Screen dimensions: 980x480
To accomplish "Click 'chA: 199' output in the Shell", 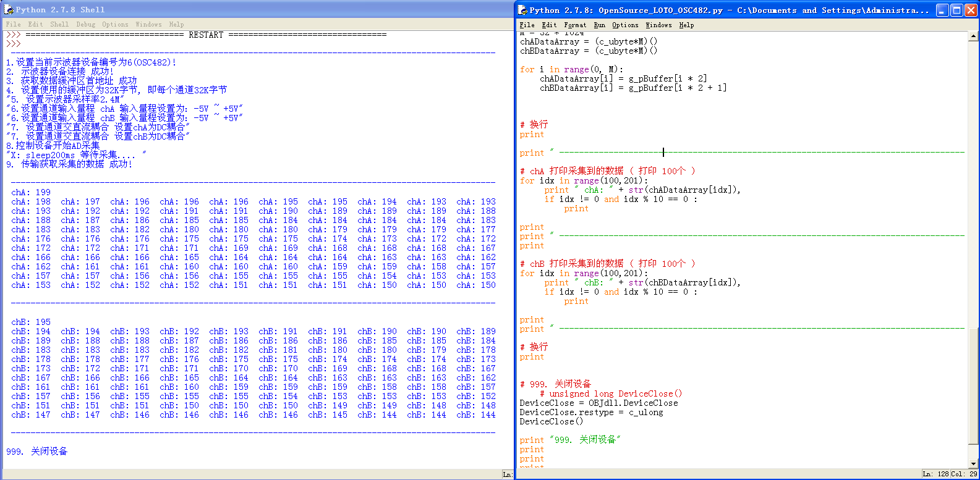I will [31, 192].
